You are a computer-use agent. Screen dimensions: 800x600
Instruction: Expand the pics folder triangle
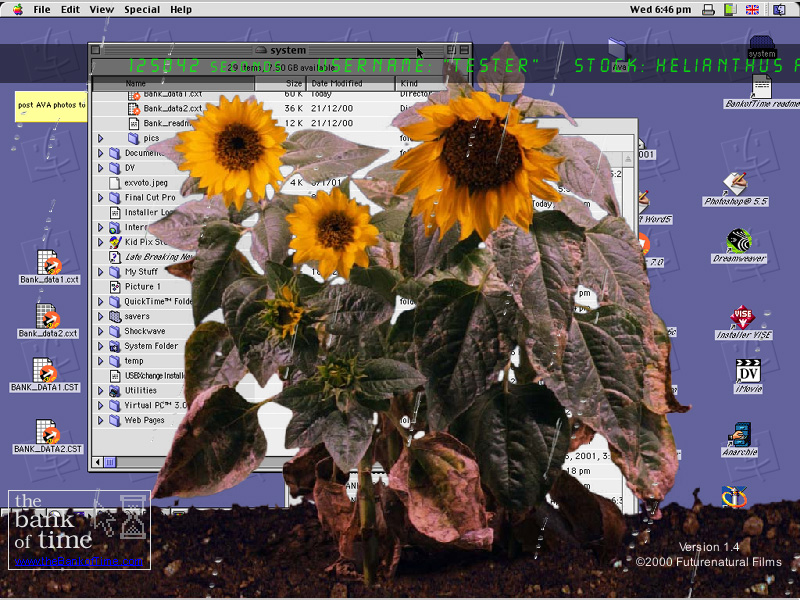tap(101, 138)
